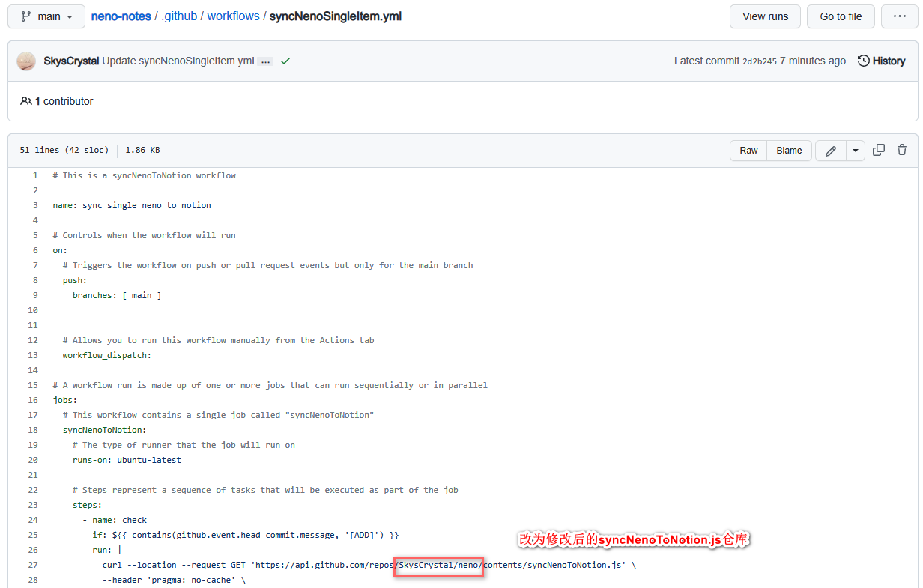Open the SkysCrystal author profile link
The width and height of the screenshot is (923, 588).
72,61
